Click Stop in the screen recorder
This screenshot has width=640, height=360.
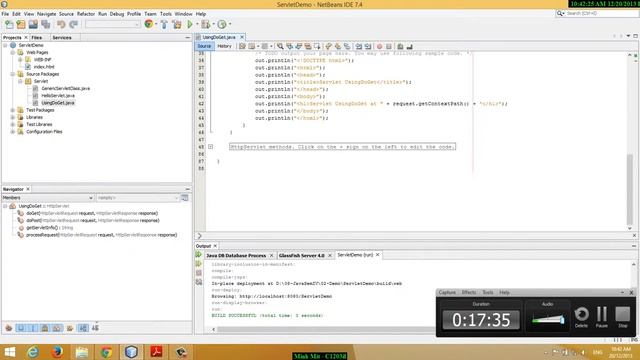(x=622, y=317)
